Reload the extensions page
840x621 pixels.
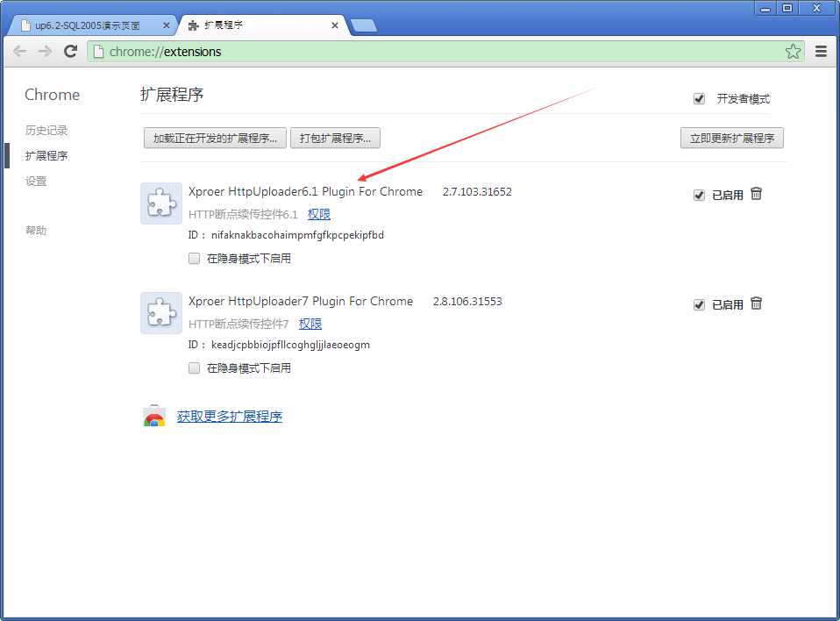click(70, 52)
